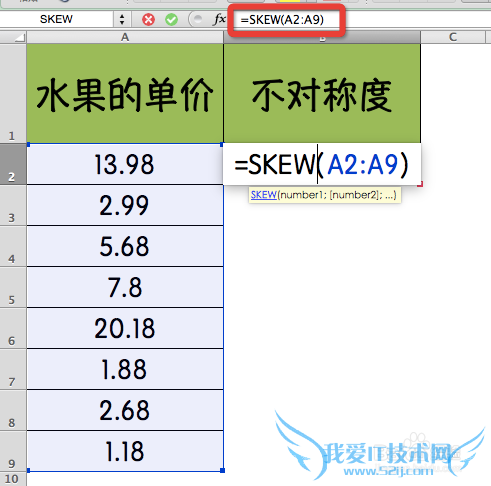491x486 pixels.
Task: Select row 2 header
Action: 13,164
